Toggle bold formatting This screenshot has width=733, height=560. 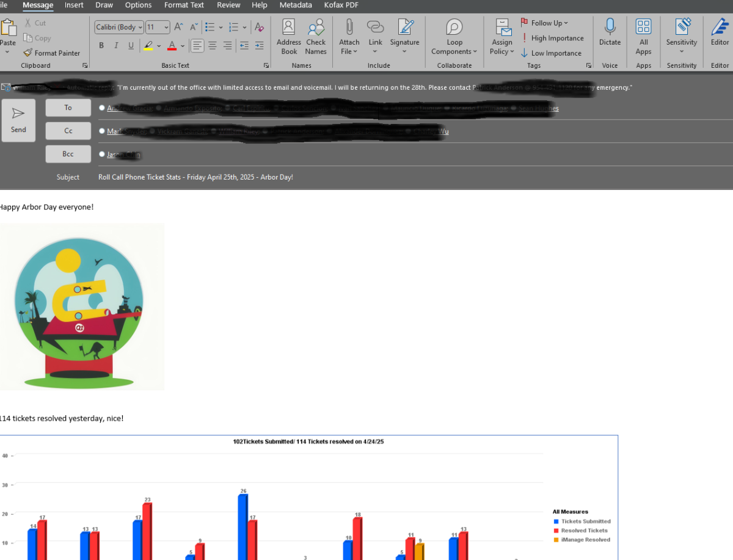click(x=101, y=46)
